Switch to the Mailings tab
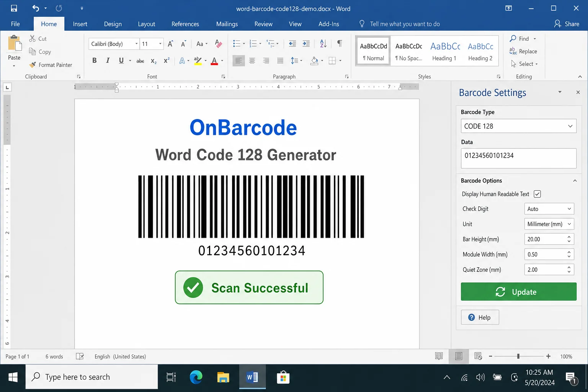 coord(227,24)
